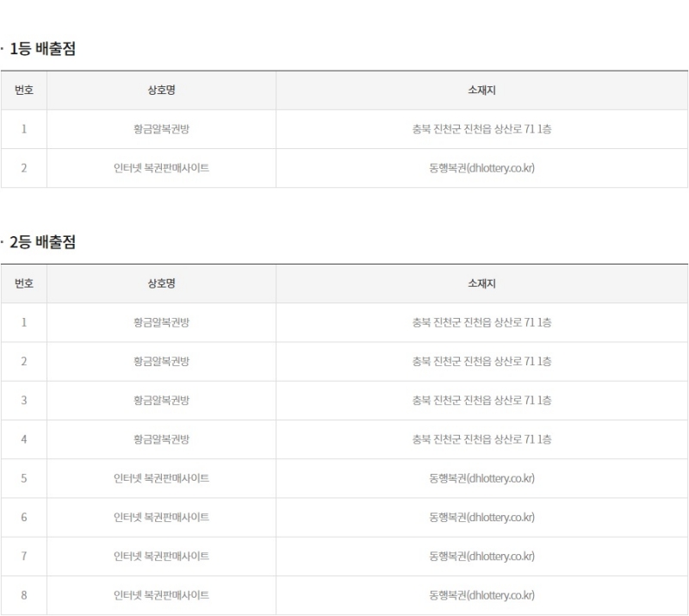Click number '1' cell in 2등 table
The image size is (689, 616).
(x=24, y=322)
